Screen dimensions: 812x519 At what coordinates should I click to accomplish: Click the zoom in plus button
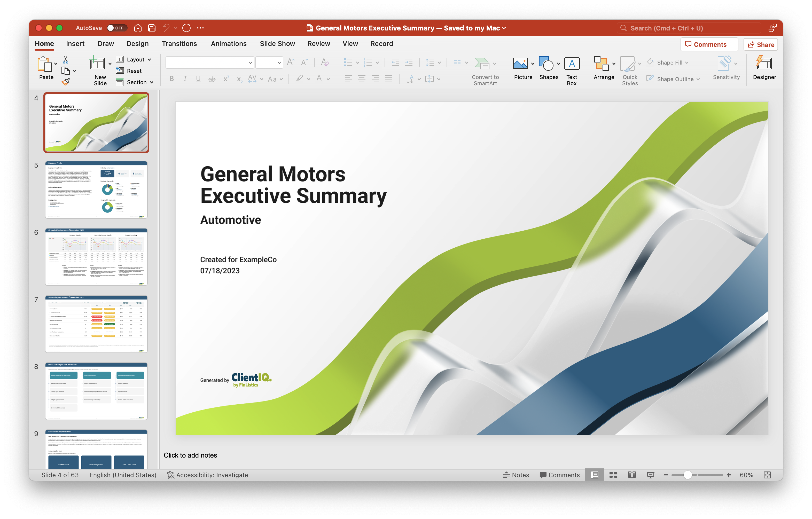click(728, 475)
